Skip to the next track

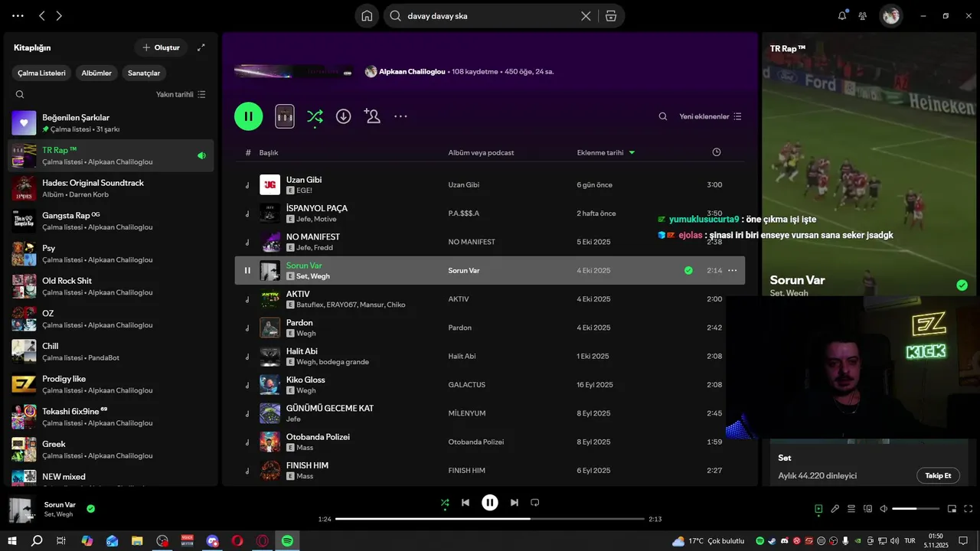tap(514, 503)
